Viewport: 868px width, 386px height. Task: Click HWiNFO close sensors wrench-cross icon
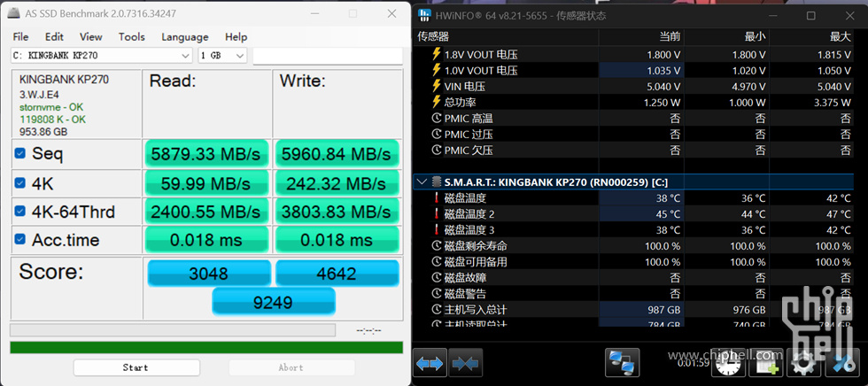(842, 363)
